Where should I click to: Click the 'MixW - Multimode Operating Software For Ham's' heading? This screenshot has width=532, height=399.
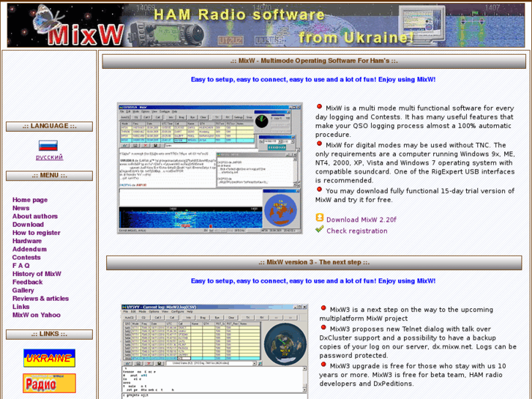click(x=314, y=61)
